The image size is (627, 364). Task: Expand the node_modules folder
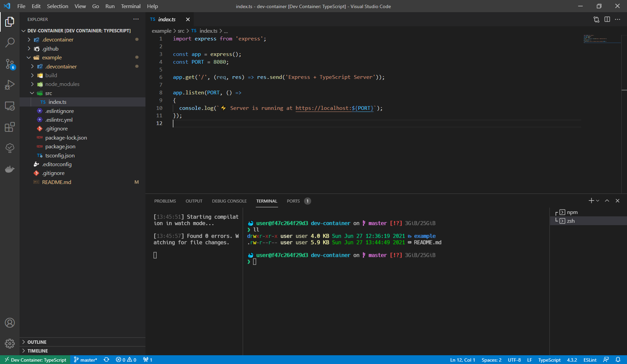(83, 84)
